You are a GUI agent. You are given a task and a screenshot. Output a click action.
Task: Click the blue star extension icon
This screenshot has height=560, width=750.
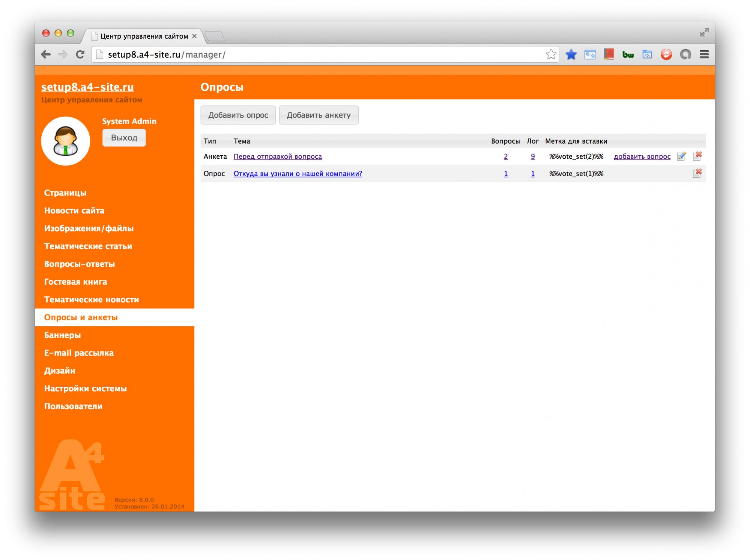571,55
